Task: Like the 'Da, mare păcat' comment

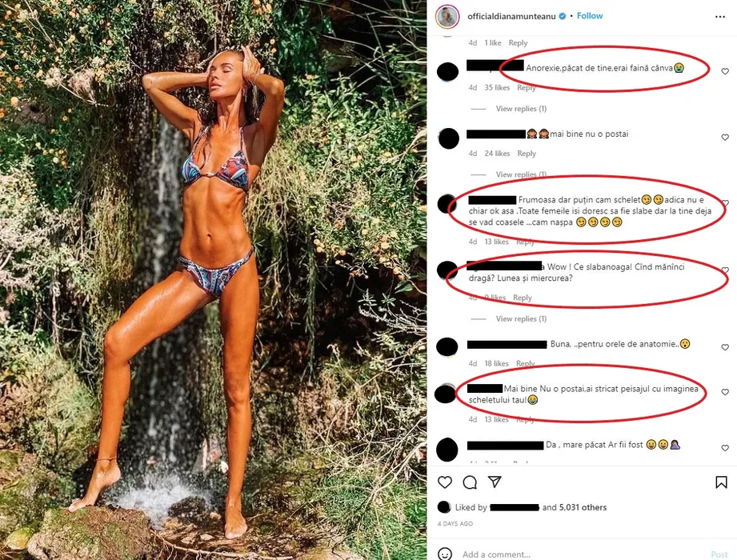Action: click(x=725, y=448)
